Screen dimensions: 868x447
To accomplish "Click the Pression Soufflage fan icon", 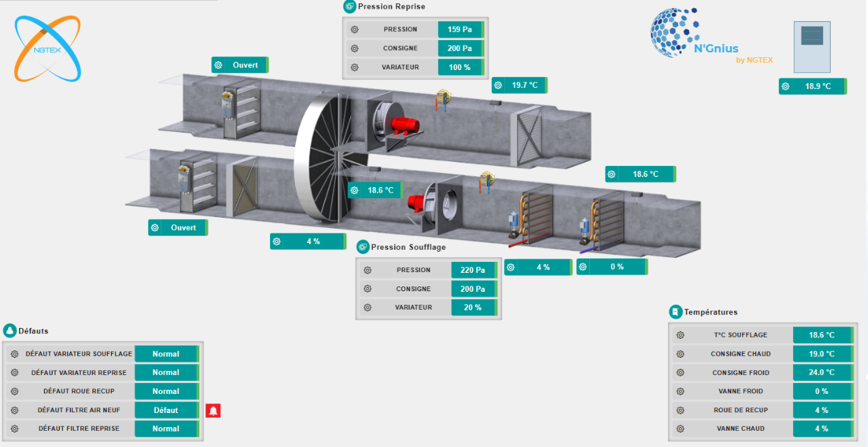I will pyautogui.click(x=363, y=247).
